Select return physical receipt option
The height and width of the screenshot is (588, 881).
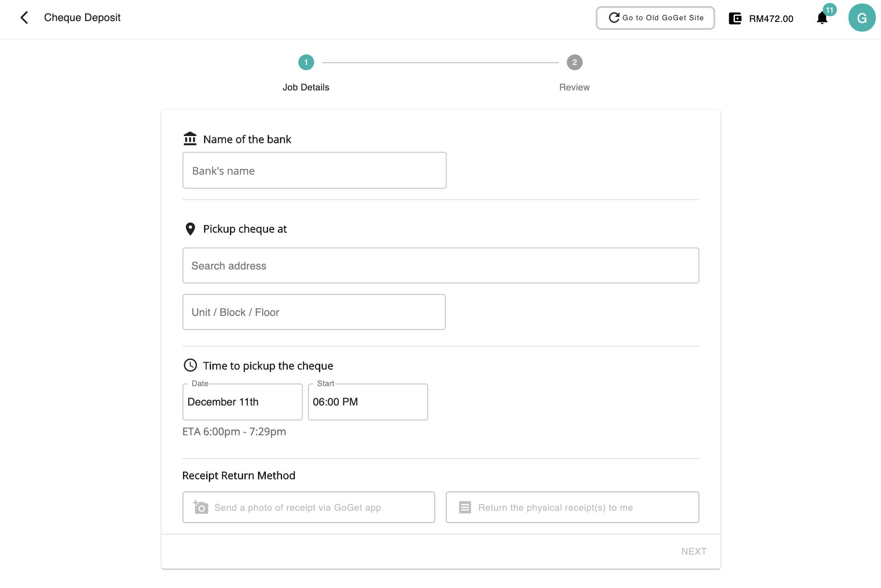[x=572, y=507]
